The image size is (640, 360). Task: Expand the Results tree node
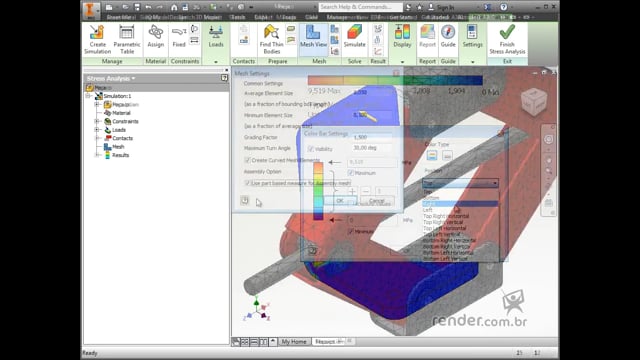point(97,155)
